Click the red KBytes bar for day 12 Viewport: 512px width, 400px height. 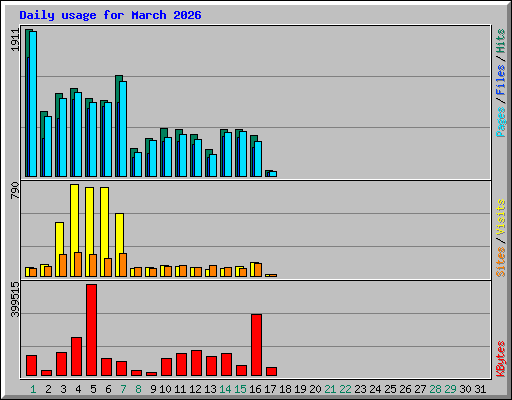click(196, 363)
